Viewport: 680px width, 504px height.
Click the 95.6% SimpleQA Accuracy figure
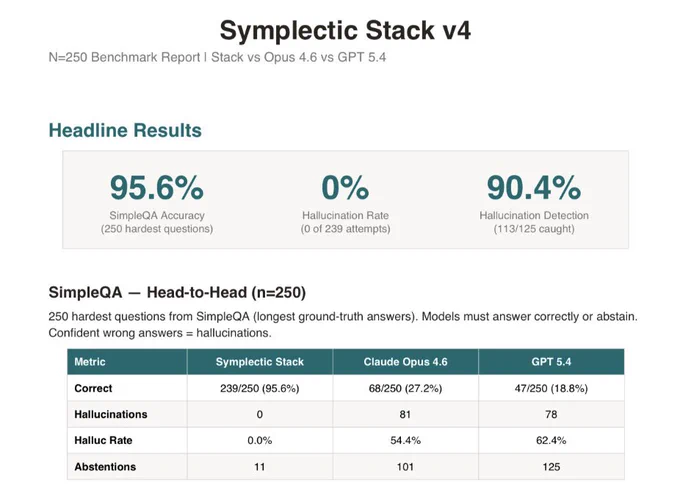[x=157, y=188]
